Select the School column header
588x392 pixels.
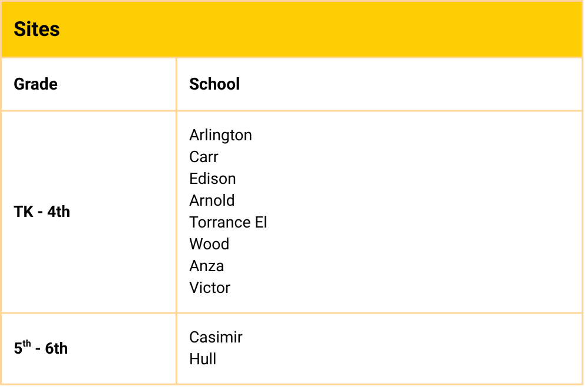(214, 84)
